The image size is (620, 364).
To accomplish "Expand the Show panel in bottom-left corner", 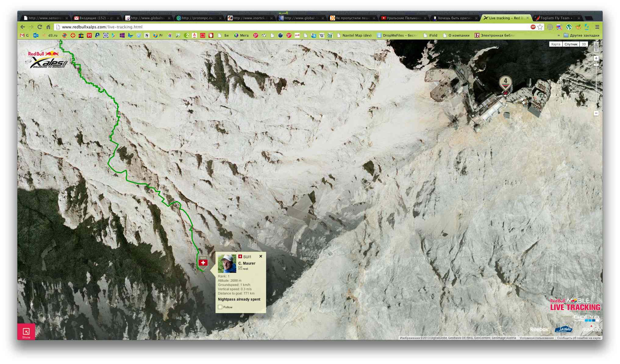I will (26, 332).
